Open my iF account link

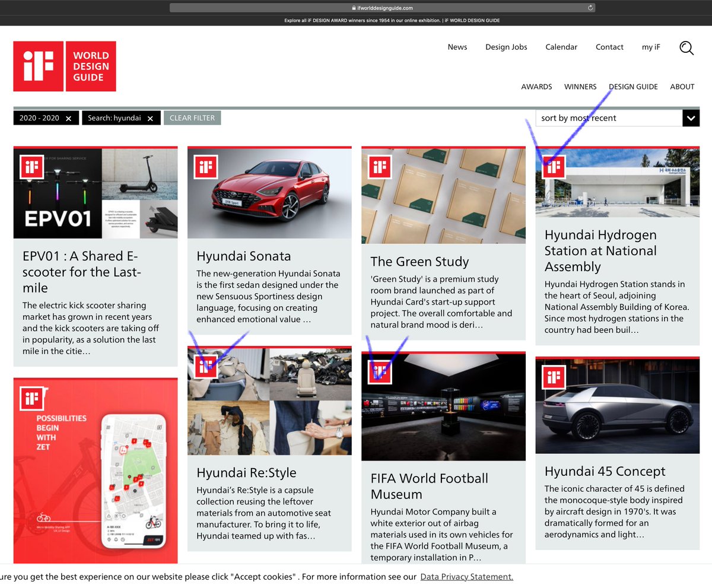651,47
